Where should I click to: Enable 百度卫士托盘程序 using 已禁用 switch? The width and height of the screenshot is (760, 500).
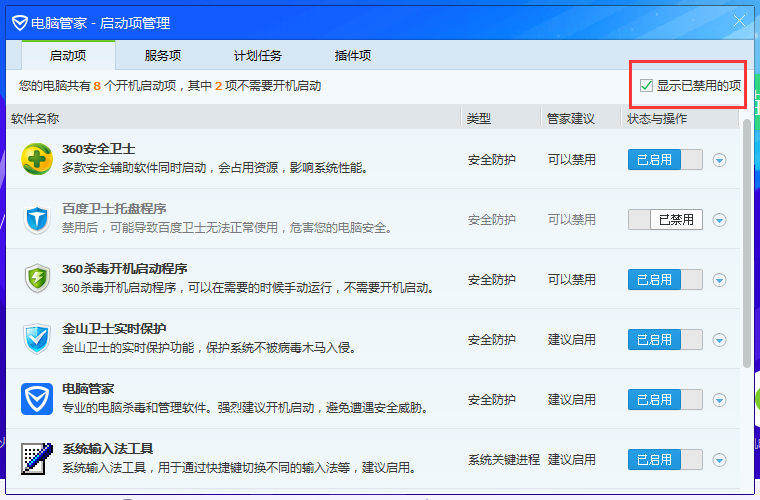pyautogui.click(x=664, y=220)
